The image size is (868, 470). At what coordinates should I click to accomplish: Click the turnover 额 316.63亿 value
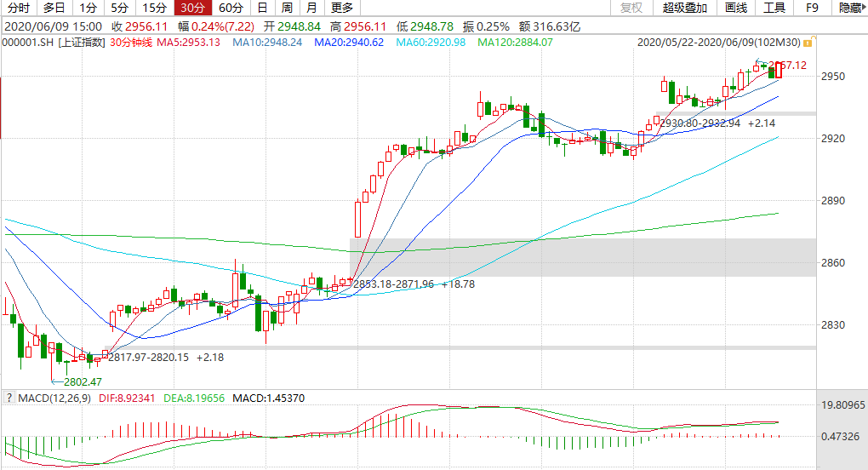click(550, 26)
